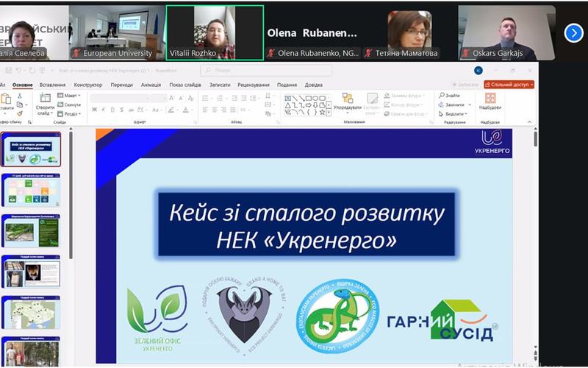Select the rectangle shape in the shapes gallery
The width and height of the screenshot is (588, 368).
coord(308,98)
